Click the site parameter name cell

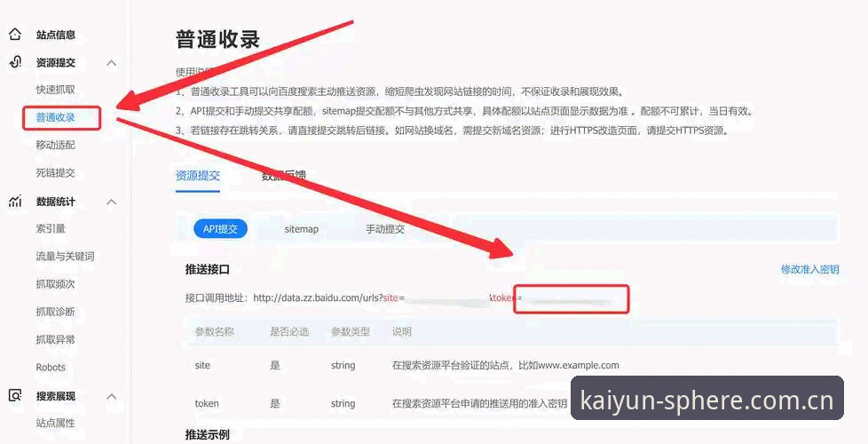(x=202, y=365)
